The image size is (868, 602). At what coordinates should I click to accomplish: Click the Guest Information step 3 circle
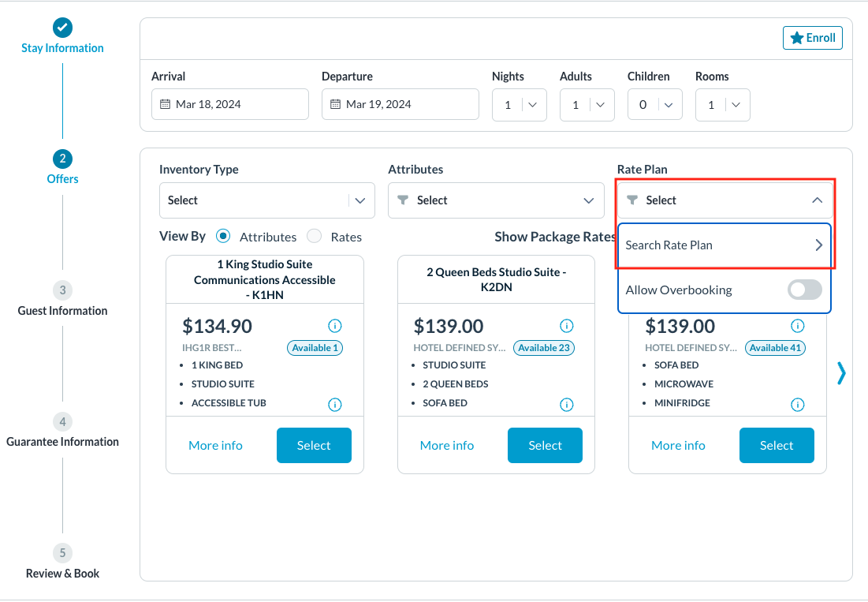(62, 290)
